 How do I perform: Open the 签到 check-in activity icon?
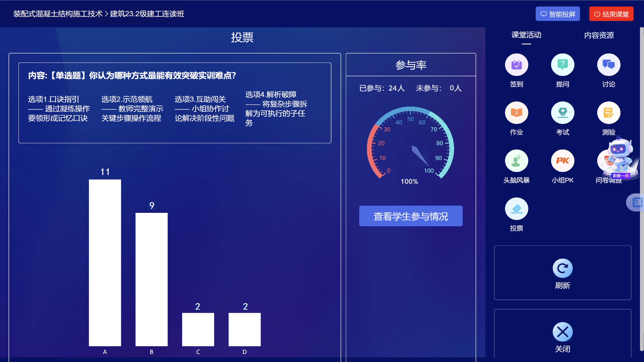(517, 65)
